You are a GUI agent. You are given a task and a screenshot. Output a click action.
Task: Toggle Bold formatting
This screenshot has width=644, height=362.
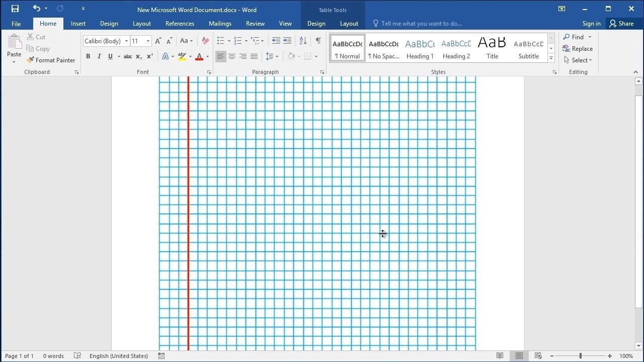pos(88,56)
